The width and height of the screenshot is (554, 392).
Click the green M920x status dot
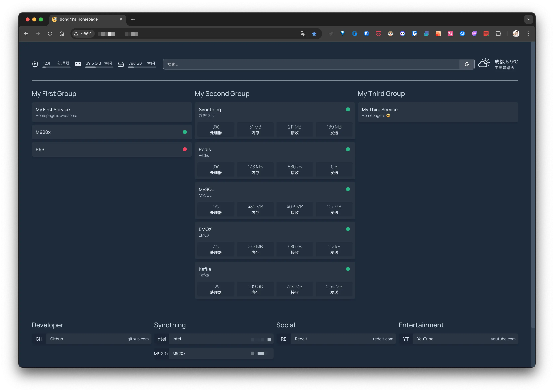(185, 132)
